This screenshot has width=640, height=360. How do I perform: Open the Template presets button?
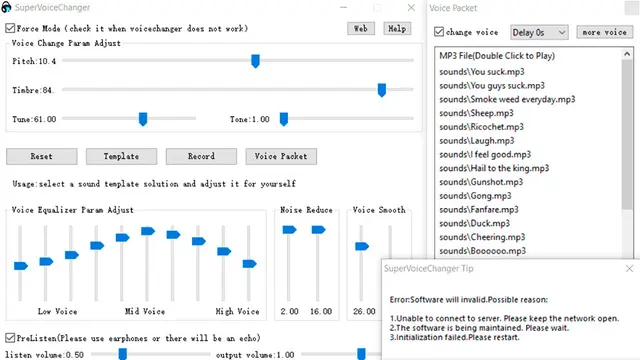click(x=121, y=156)
